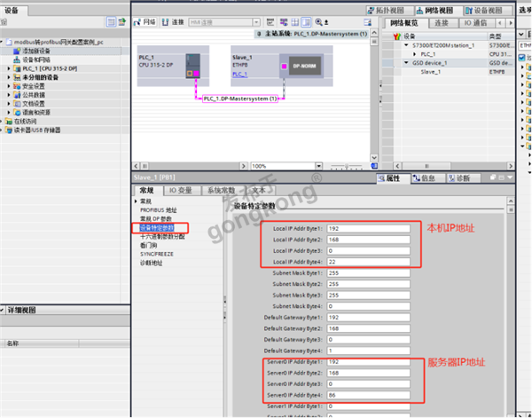Open the 连接 tab in network overview pane

(442, 23)
